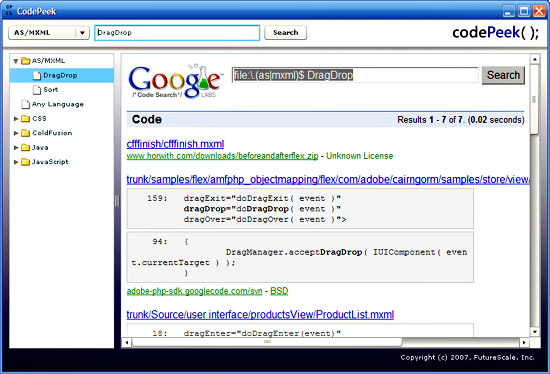This screenshot has width=550, height=374.
Task: Click the horizontal scrollbar left arrow
Action: 126,342
